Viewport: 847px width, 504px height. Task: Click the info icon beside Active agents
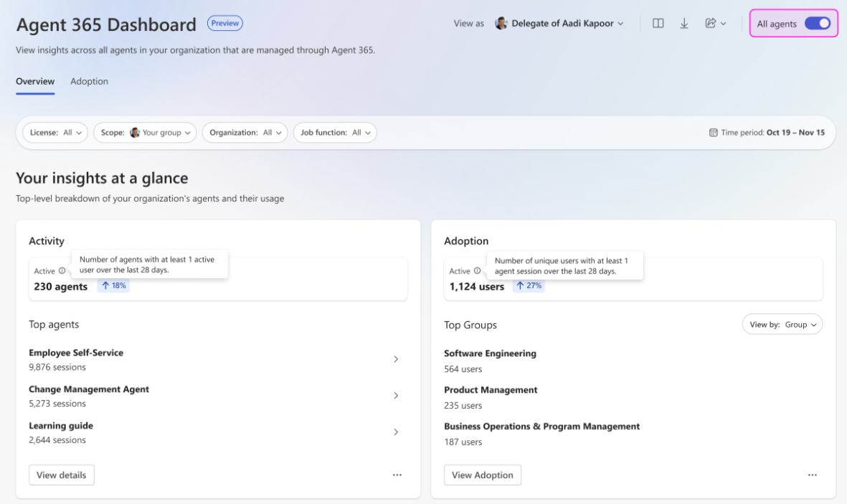(x=62, y=270)
